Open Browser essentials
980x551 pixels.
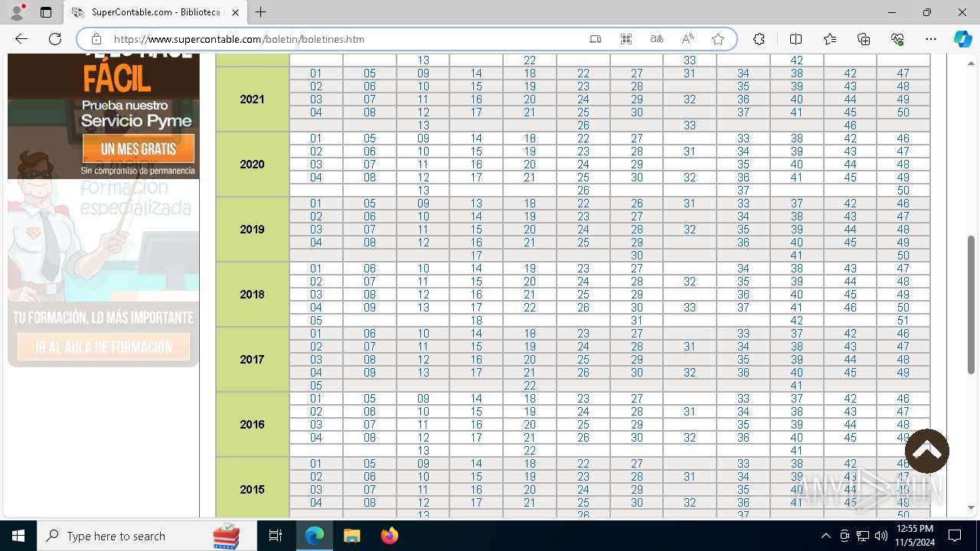(x=897, y=39)
